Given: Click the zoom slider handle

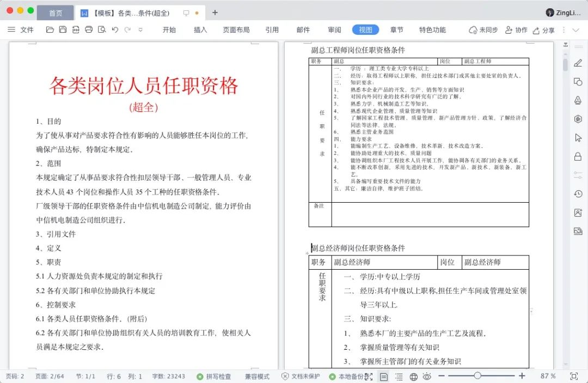Looking at the screenshot, I should 477,375.
